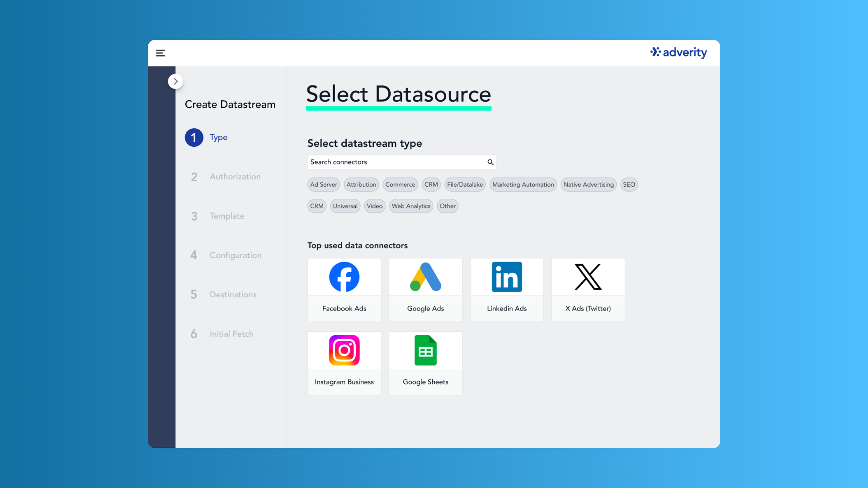The height and width of the screenshot is (488, 868).
Task: Go to step 6 Initial Fetch
Action: click(222, 334)
